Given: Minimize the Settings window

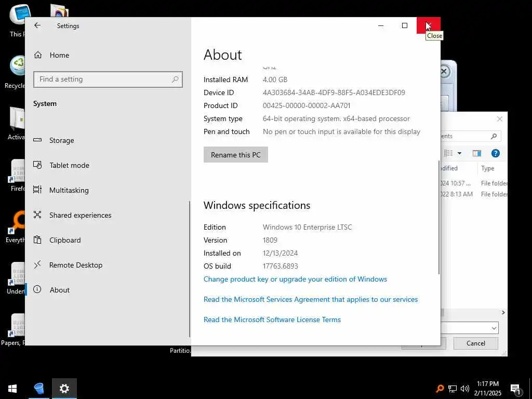Looking at the screenshot, I should 381,25.
